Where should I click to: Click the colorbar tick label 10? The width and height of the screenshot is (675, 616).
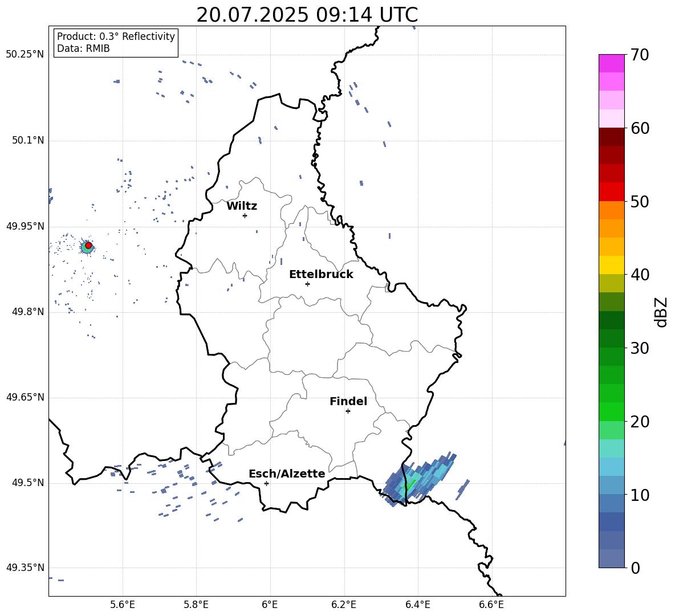pos(640,495)
